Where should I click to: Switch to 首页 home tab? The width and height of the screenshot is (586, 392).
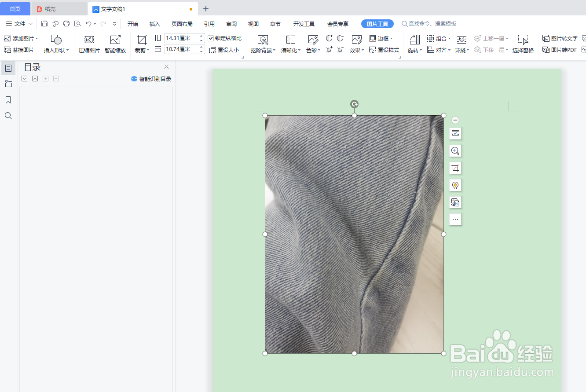[15, 9]
